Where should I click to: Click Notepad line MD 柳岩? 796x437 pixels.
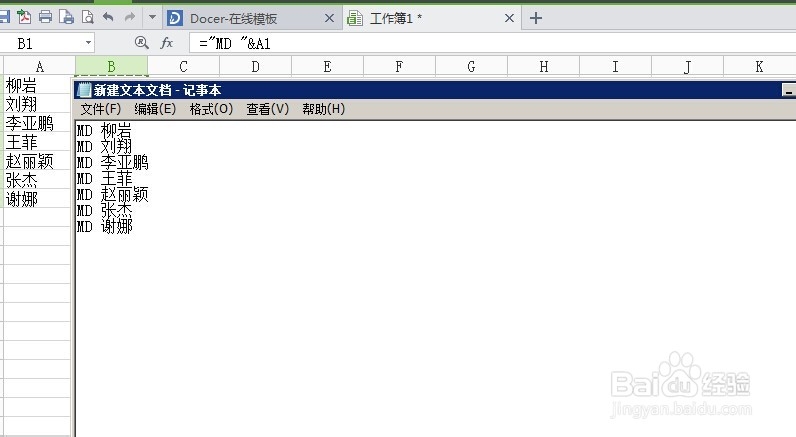coord(104,130)
